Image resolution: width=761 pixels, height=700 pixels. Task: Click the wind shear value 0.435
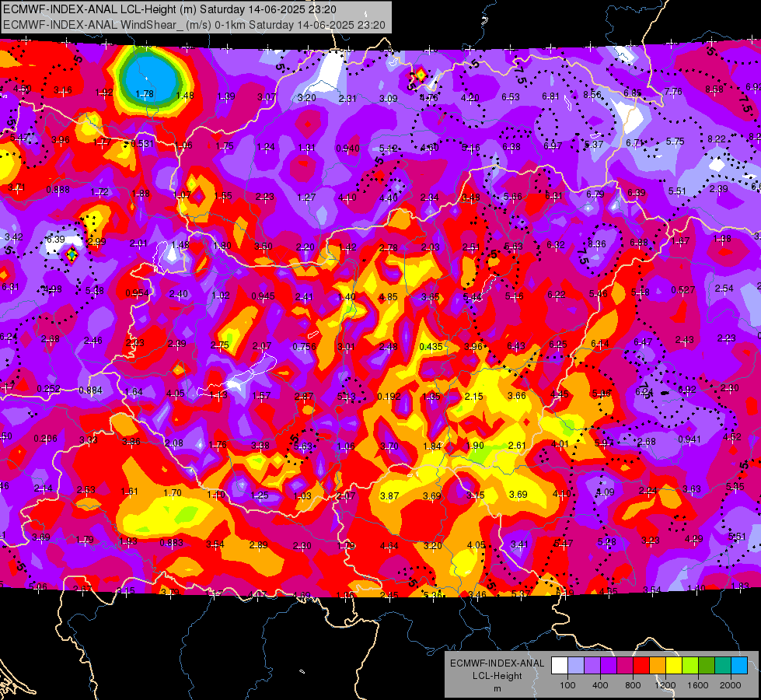tap(431, 346)
